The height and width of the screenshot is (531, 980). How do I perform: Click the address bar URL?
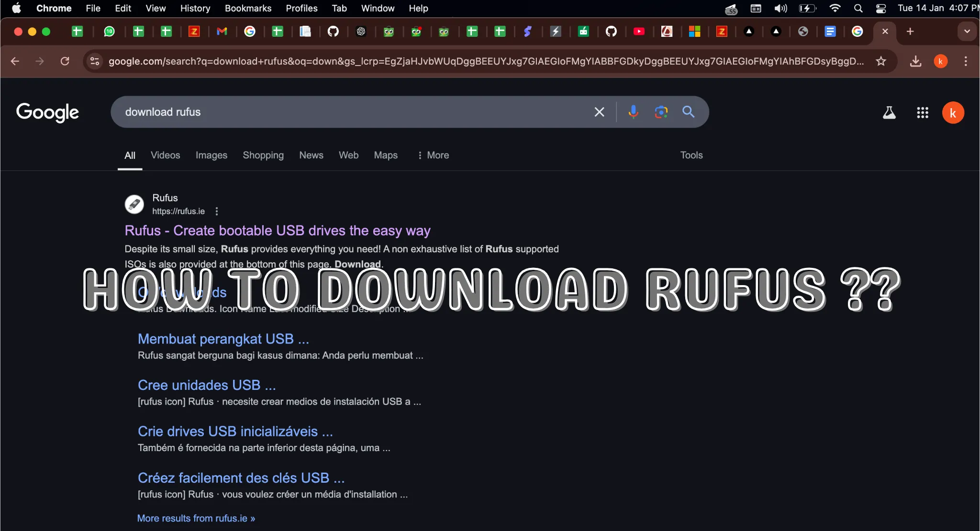[486, 61]
